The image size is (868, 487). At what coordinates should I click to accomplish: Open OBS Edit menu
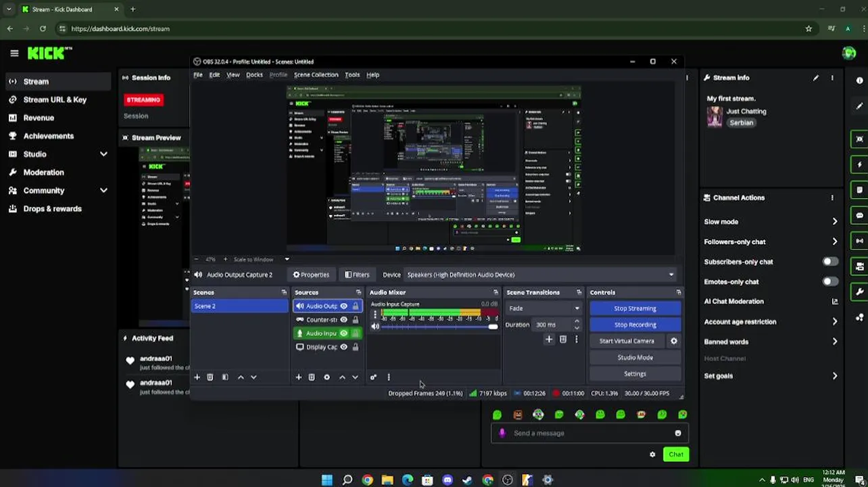(x=214, y=75)
